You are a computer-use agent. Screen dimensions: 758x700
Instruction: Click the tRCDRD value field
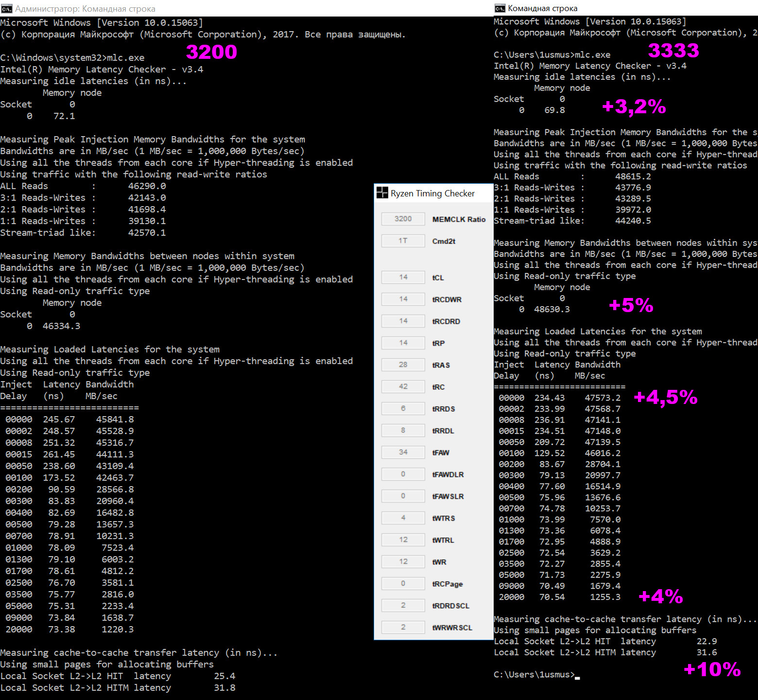coord(403,321)
